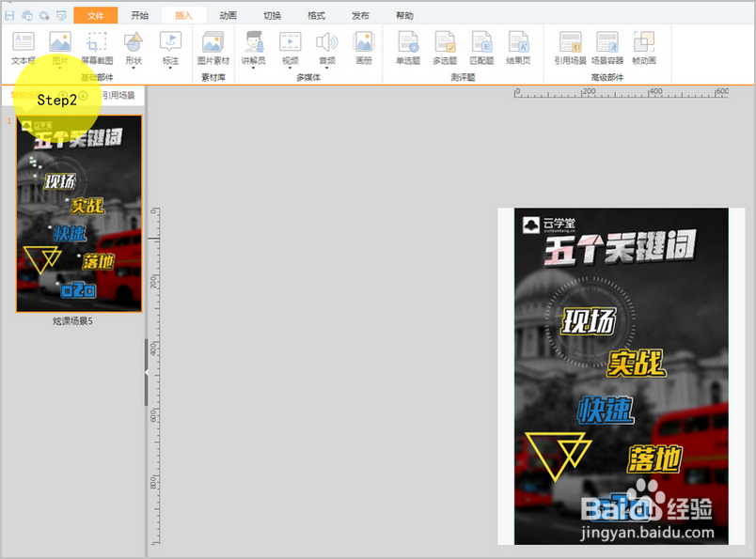
Task: Switch to the 发布 ribbon tab
Action: click(x=360, y=15)
